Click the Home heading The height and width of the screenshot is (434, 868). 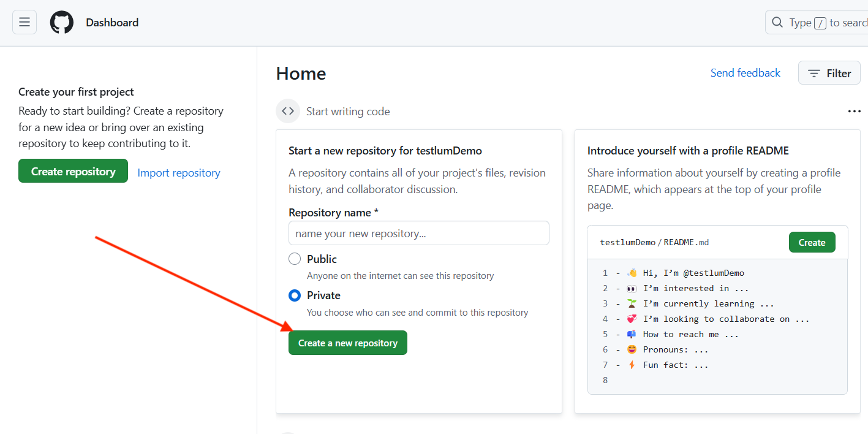pos(301,74)
